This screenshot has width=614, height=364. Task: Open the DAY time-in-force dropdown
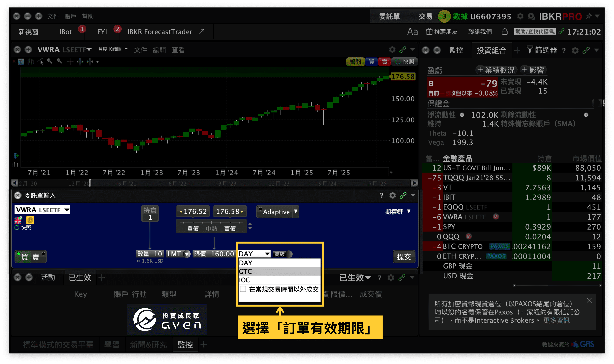pos(254,254)
